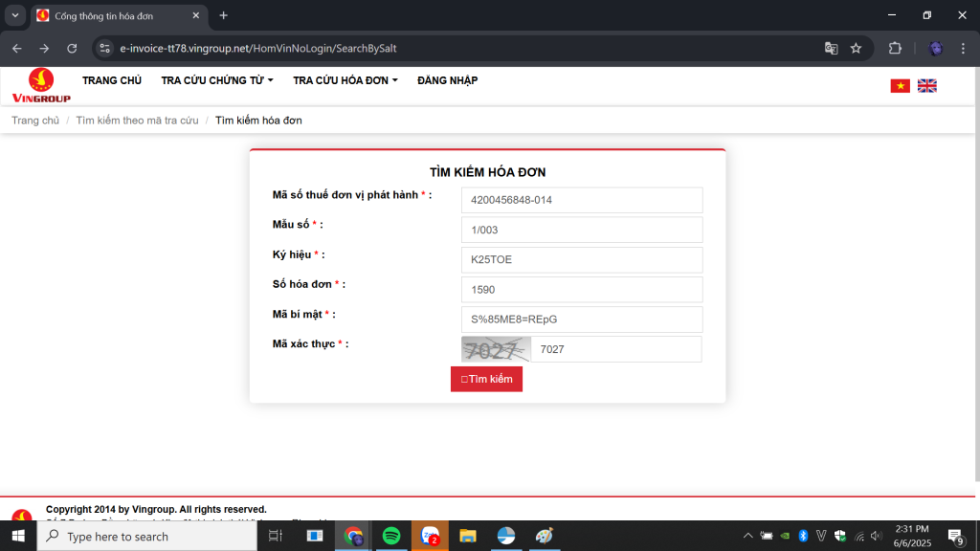Click the Vingroup logo in header

pos(41,85)
